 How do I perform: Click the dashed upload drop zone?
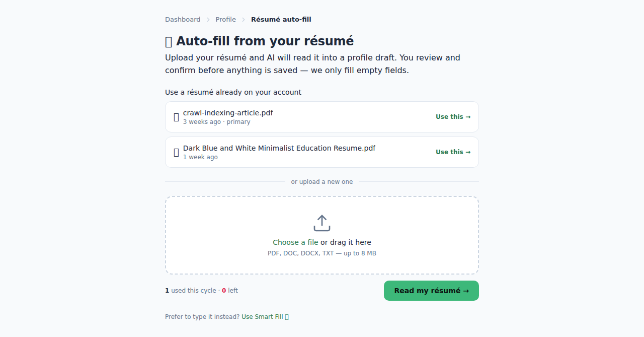(x=322, y=235)
